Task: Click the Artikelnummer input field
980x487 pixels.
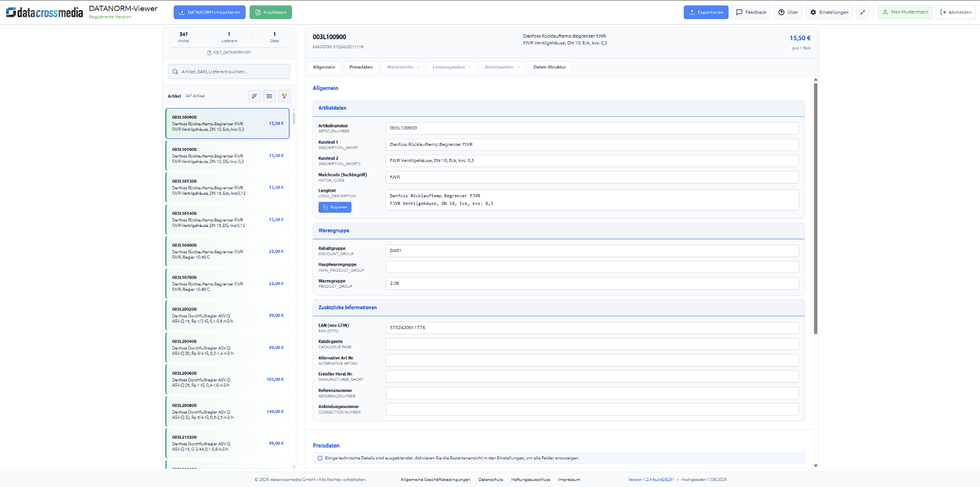Action: [x=592, y=128]
